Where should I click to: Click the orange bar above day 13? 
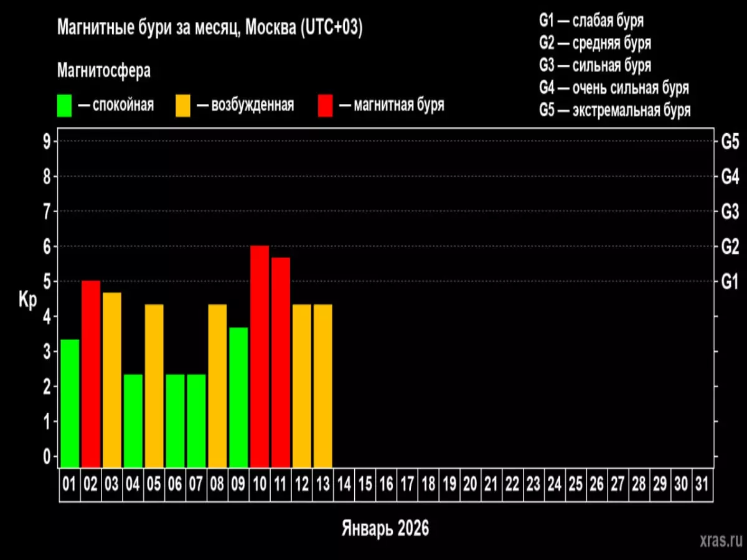coord(322,385)
